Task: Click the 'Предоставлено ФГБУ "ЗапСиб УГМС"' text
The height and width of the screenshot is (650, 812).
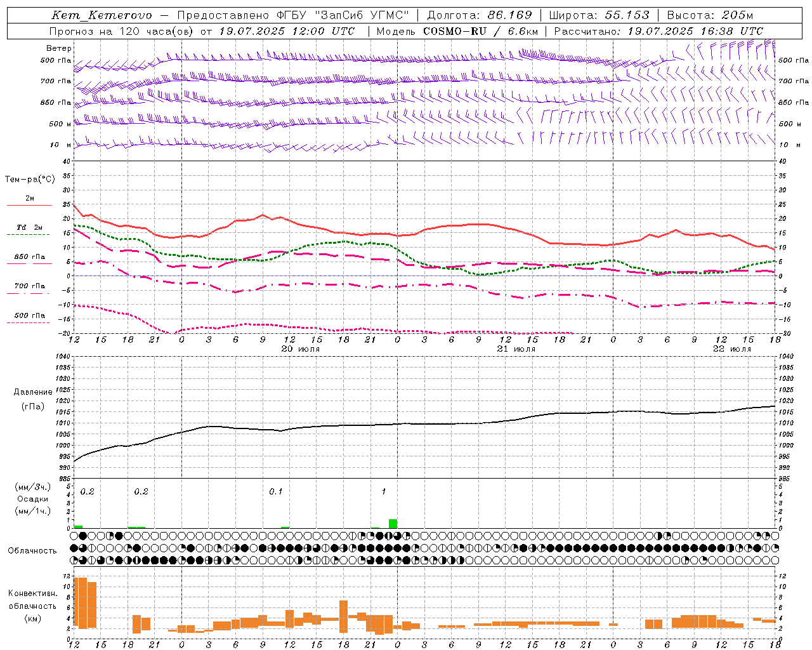Action: click(x=294, y=15)
